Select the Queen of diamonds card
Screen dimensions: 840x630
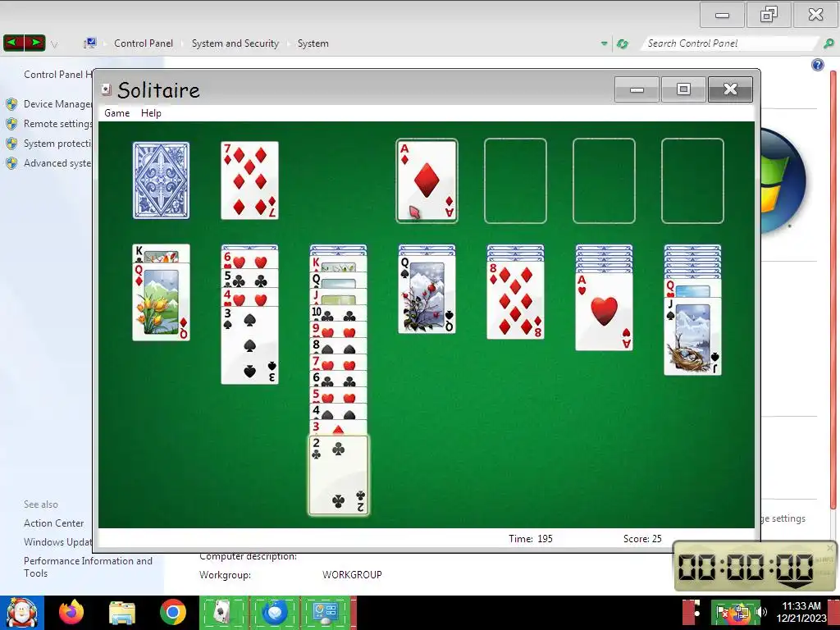(x=162, y=302)
